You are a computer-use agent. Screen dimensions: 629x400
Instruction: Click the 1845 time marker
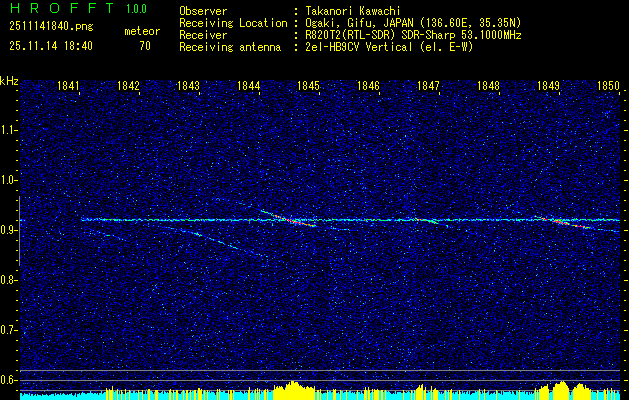[x=308, y=86]
